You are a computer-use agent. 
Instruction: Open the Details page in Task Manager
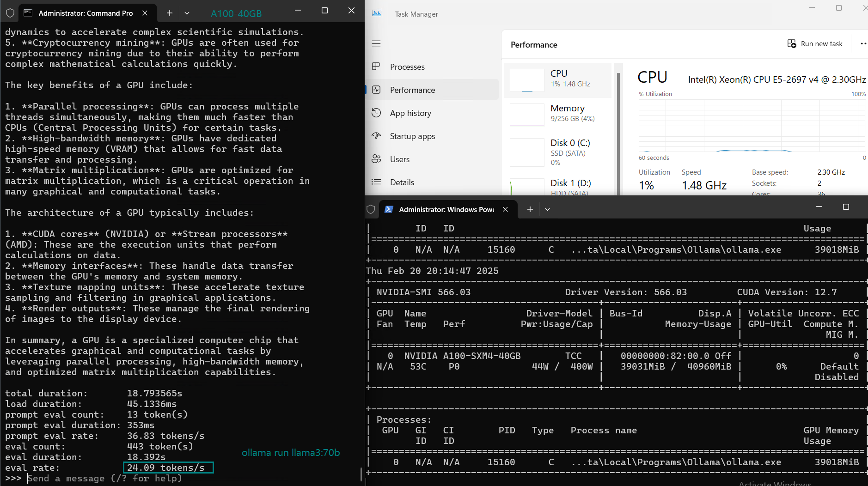pos(432,182)
